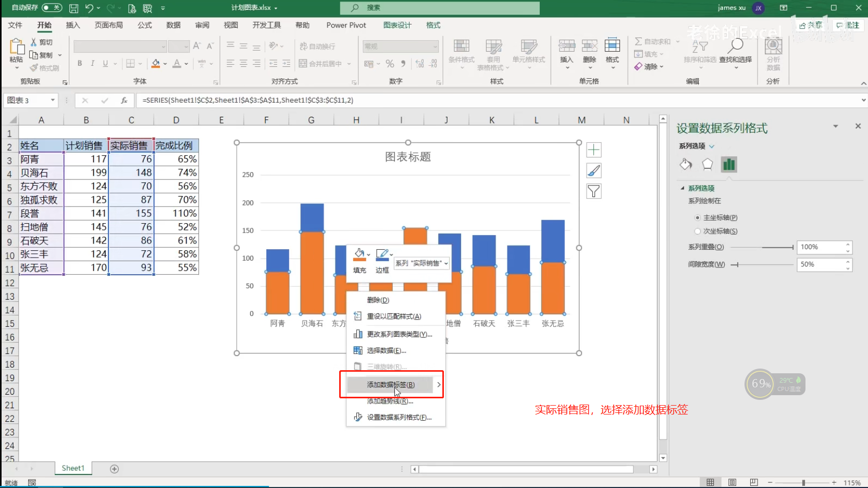
Task: Open Series Options bar chart tab in the pane
Action: click(x=729, y=165)
